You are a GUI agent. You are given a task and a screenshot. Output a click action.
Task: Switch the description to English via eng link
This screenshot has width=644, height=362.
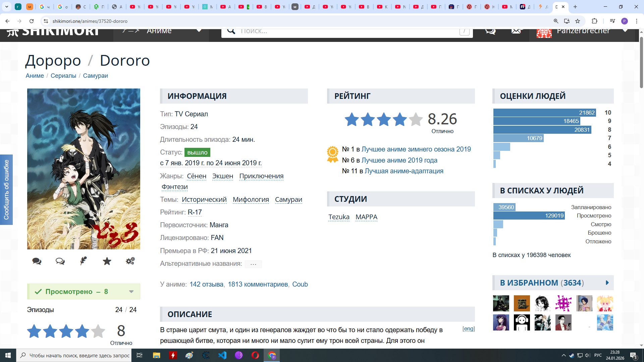(x=468, y=329)
